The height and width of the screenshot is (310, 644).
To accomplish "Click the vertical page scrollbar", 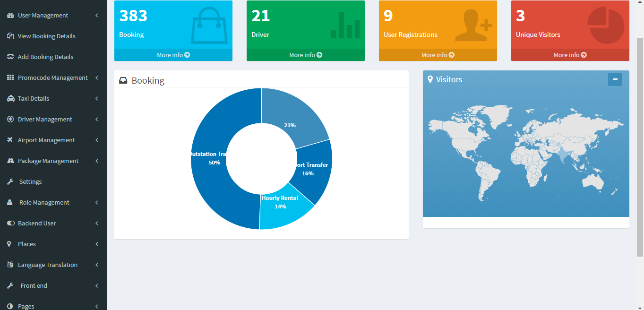I will pos(640,142).
